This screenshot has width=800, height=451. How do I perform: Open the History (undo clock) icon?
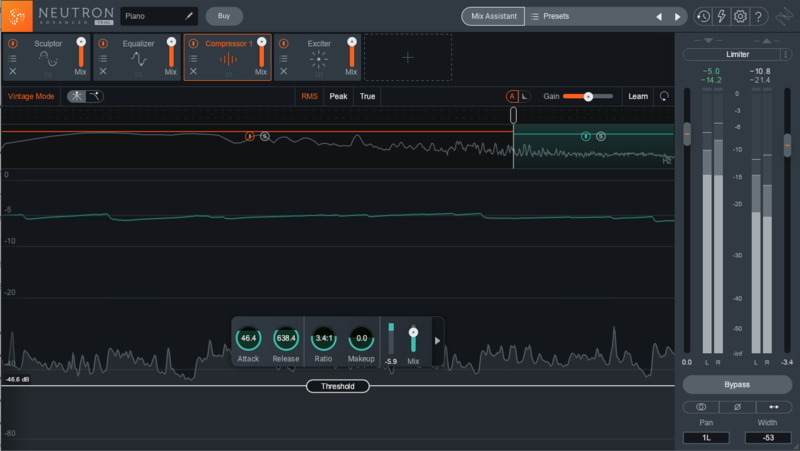pyautogui.click(x=704, y=16)
